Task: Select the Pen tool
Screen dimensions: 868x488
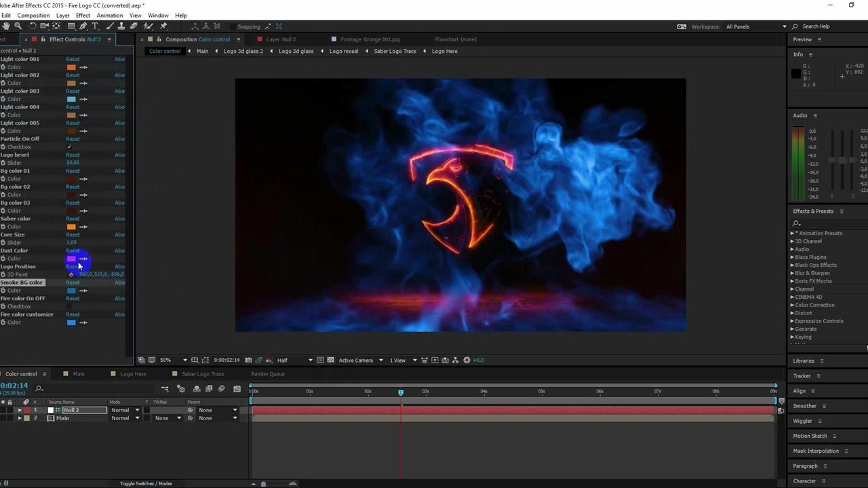Action: [83, 26]
